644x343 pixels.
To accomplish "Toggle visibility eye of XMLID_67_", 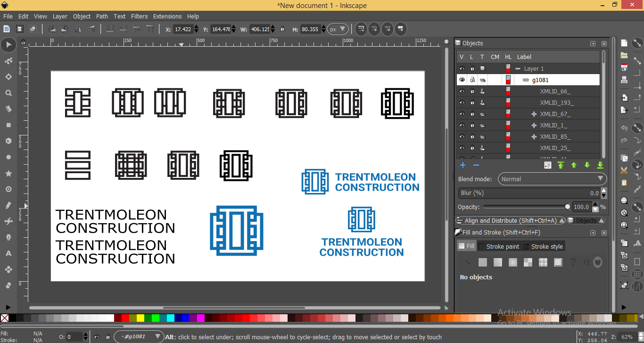I will [x=462, y=114].
